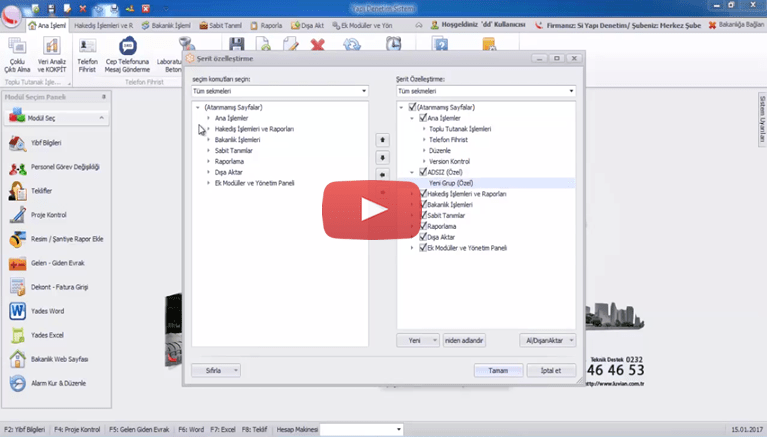Image resolution: width=767 pixels, height=437 pixels.
Task: Select Yeni Grup (Özel) tree item
Action: (450, 183)
